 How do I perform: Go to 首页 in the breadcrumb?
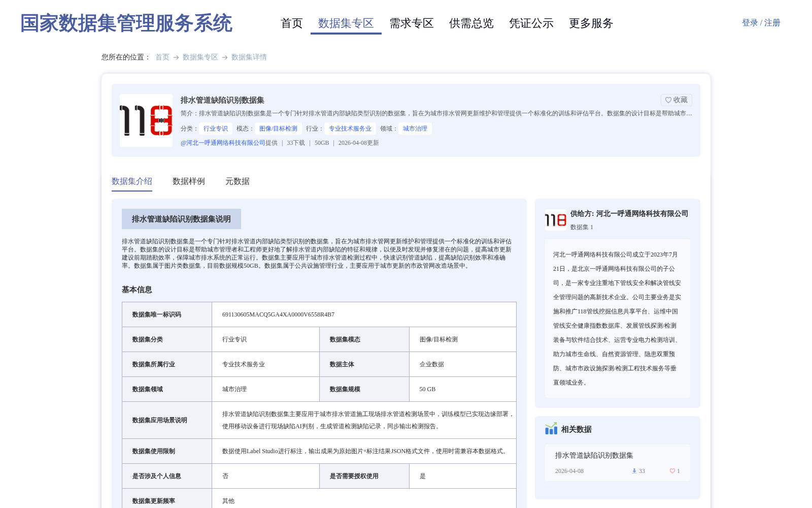(x=162, y=57)
